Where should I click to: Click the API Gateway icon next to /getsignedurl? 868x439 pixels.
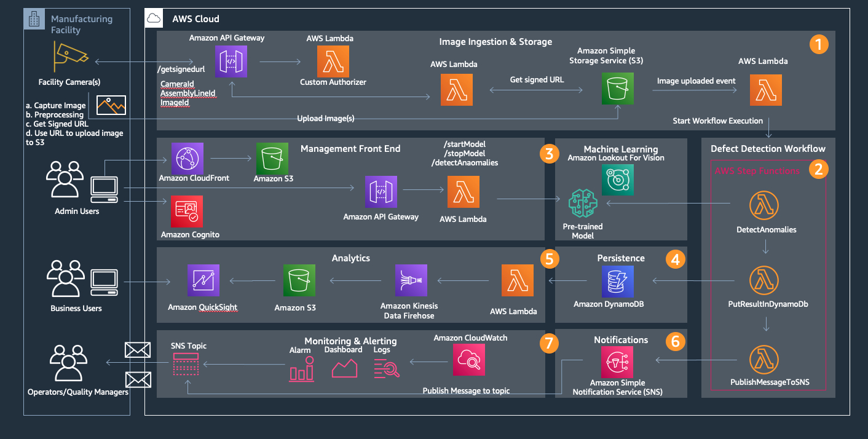click(x=231, y=61)
